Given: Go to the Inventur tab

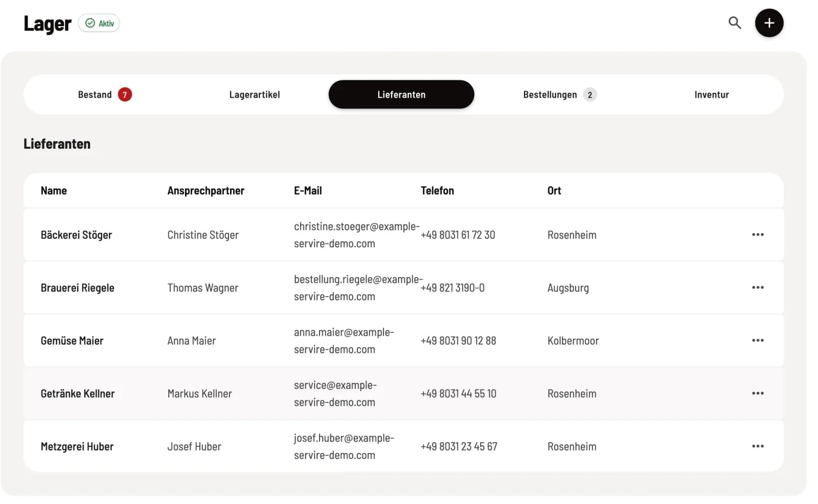Looking at the screenshot, I should point(711,95).
